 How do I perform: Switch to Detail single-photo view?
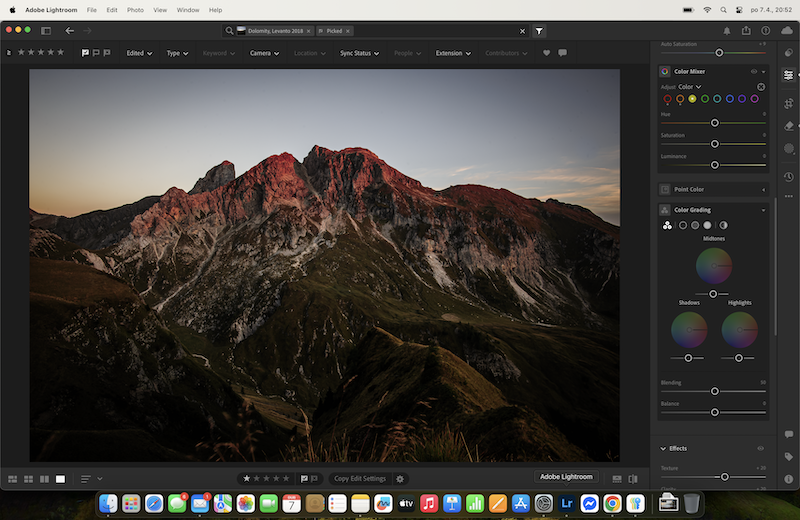(x=60, y=479)
